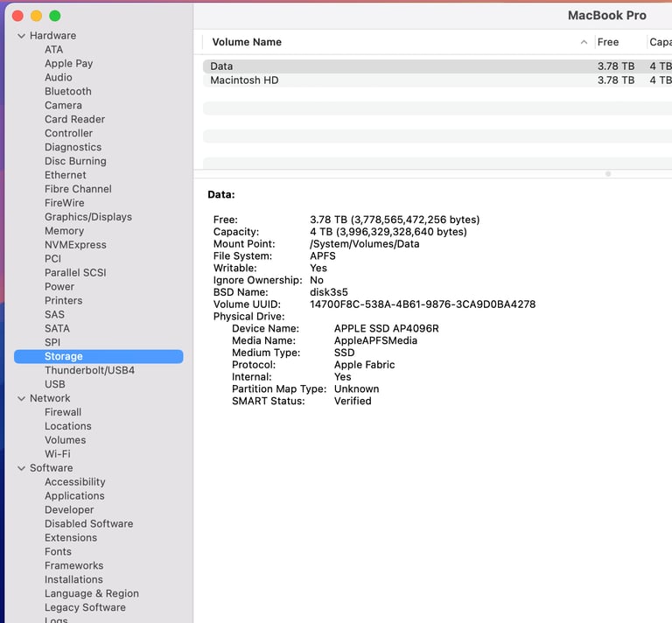Viewport: 672px width, 623px height.
Task: Click the SMART Status Verified value
Action: pos(353,401)
